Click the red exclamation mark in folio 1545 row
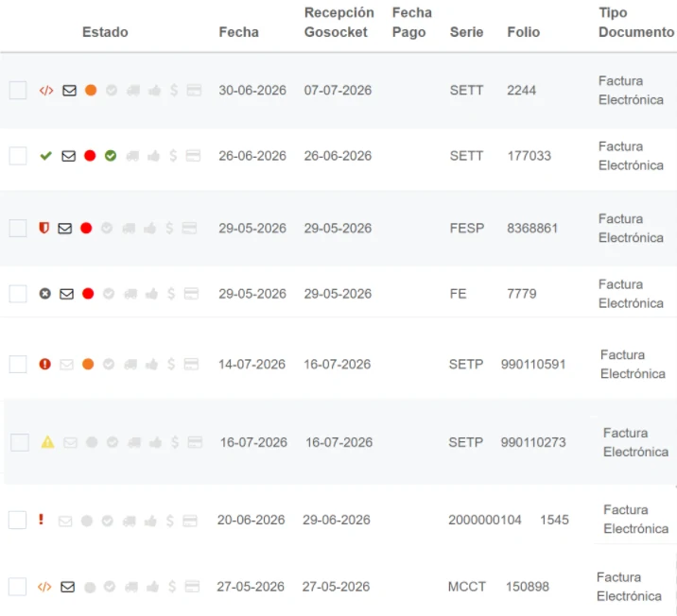The height and width of the screenshot is (616, 677). (41, 519)
